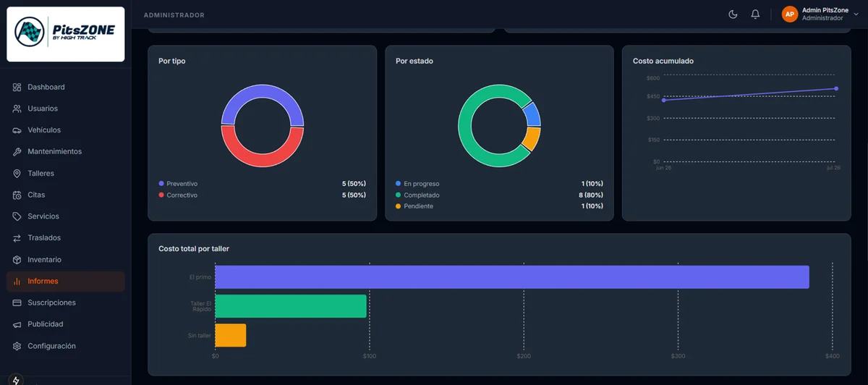
Task: Click the Usuarios people icon
Action: pos(17,109)
